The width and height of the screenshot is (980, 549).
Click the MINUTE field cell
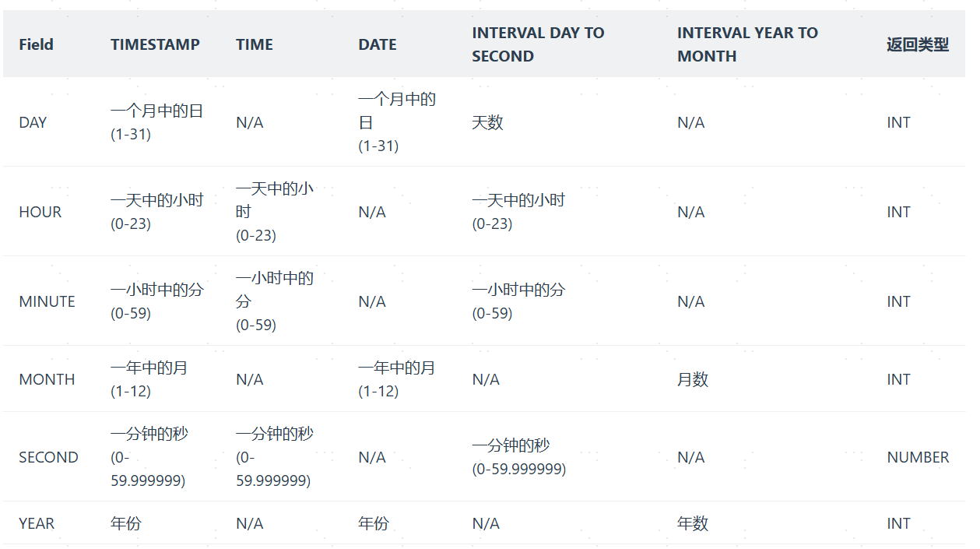(47, 301)
